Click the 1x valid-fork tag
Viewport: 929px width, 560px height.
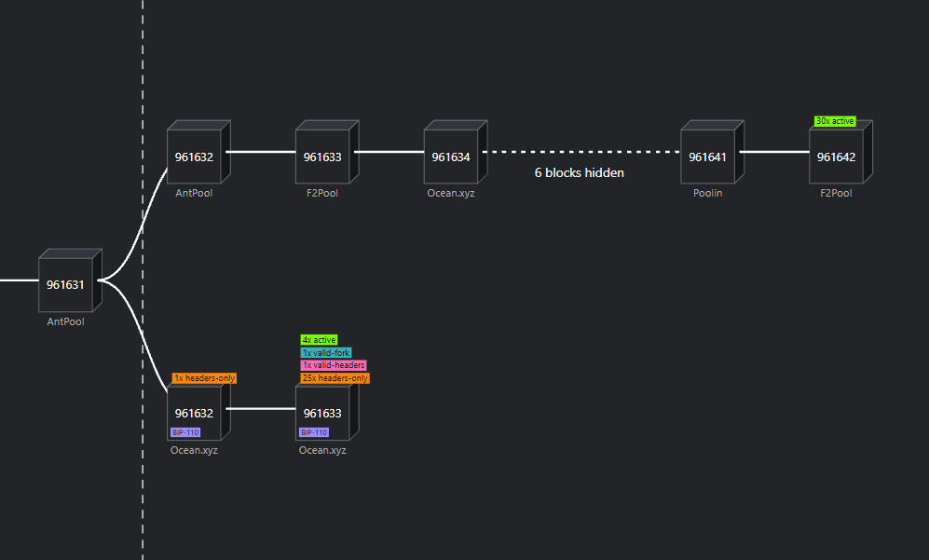pyautogui.click(x=326, y=352)
